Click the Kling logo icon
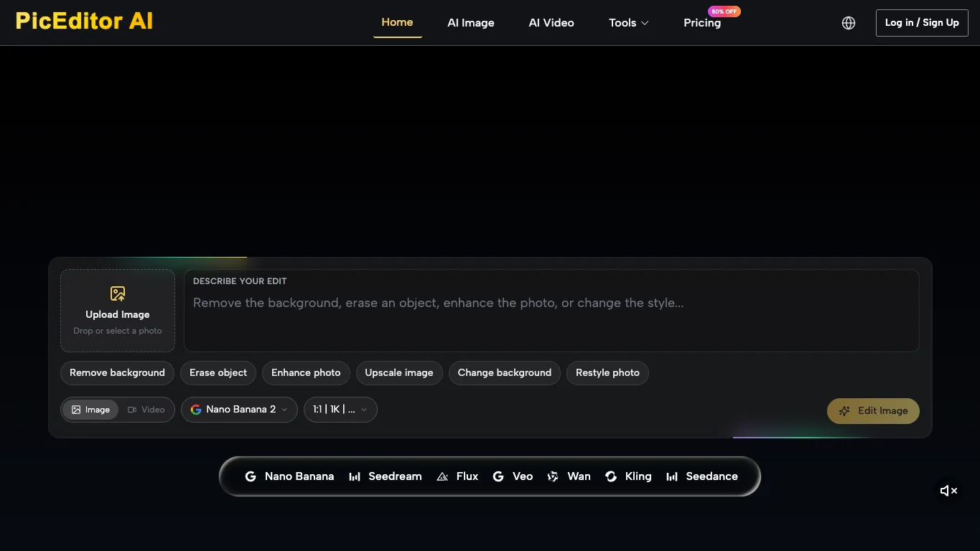 click(611, 476)
